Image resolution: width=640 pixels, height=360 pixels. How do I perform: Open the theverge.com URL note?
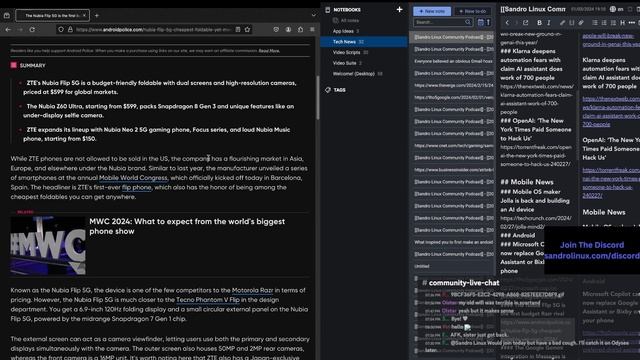[453, 85]
